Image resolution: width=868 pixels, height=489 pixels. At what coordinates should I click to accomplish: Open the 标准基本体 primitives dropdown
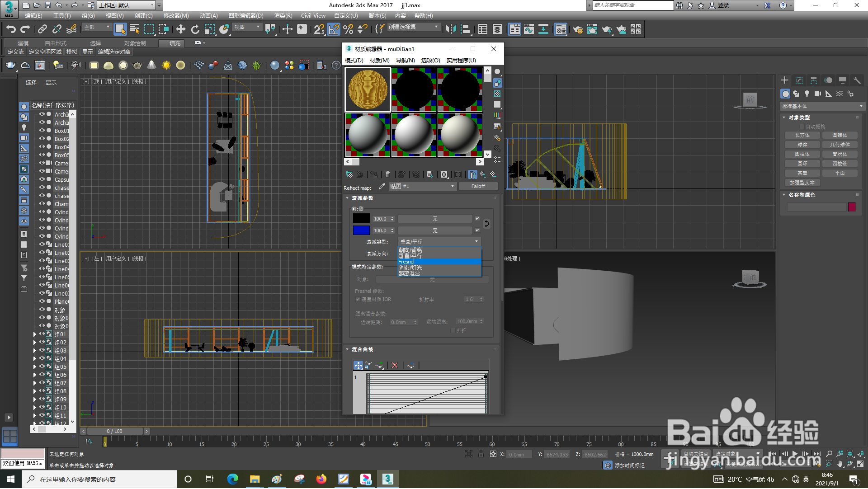(822, 106)
